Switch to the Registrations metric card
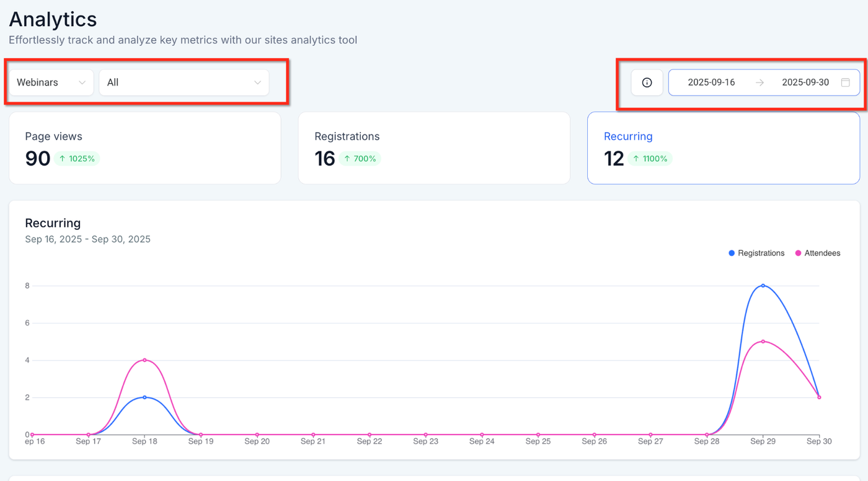This screenshot has height=481, width=868. [433, 148]
